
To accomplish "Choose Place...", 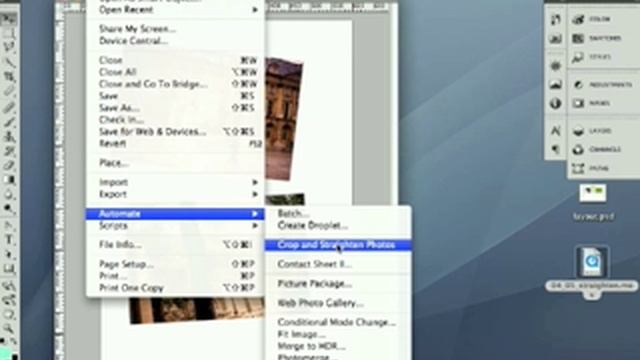I will (x=175, y=163).
